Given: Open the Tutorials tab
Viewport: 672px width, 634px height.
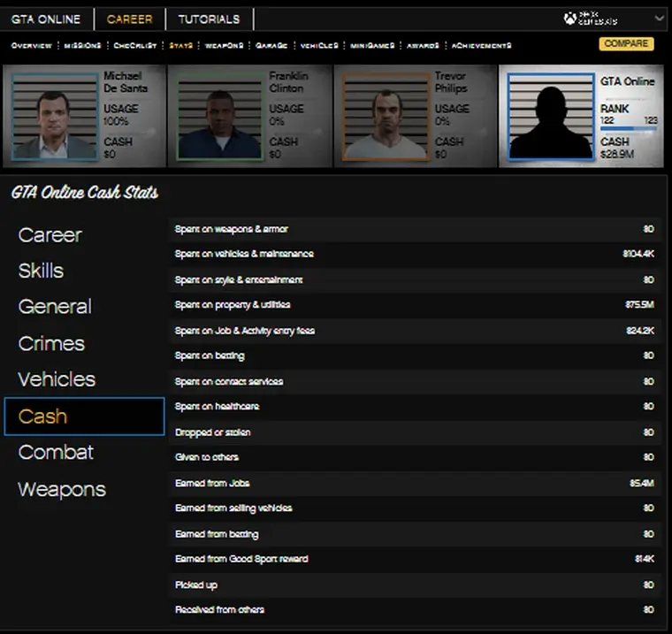Looking at the screenshot, I should click(209, 19).
